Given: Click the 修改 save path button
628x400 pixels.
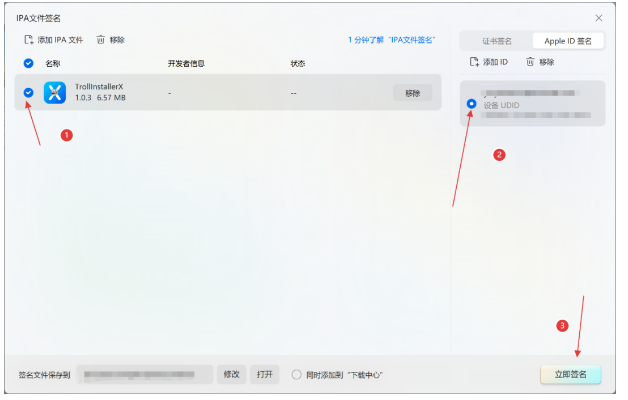Looking at the screenshot, I should point(232,375).
